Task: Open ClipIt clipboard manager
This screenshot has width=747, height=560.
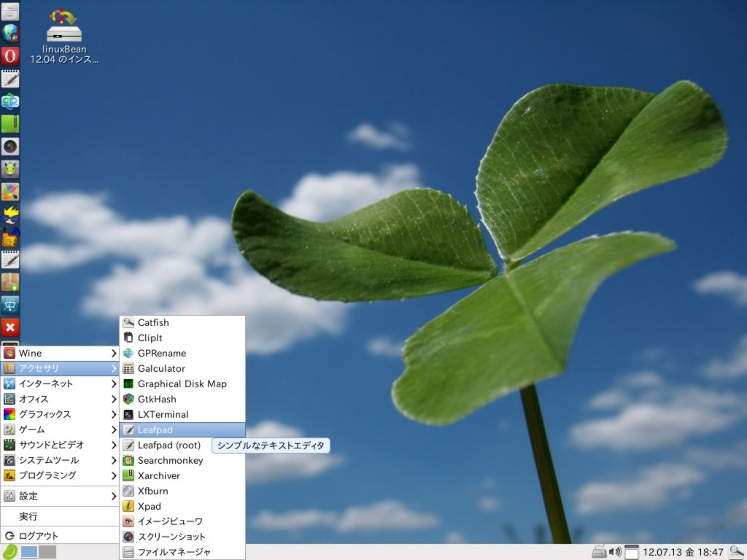Action: pos(182,338)
